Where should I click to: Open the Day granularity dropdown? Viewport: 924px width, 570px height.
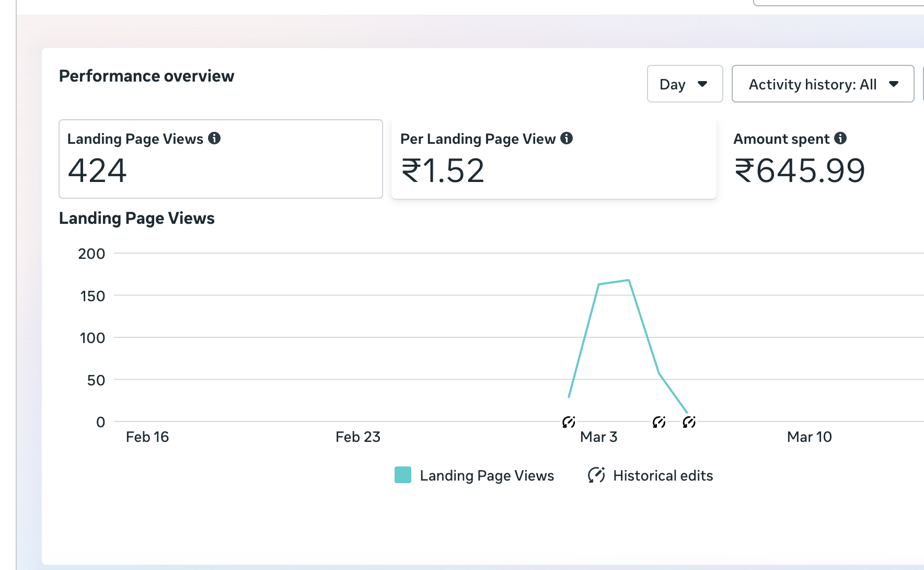click(684, 84)
